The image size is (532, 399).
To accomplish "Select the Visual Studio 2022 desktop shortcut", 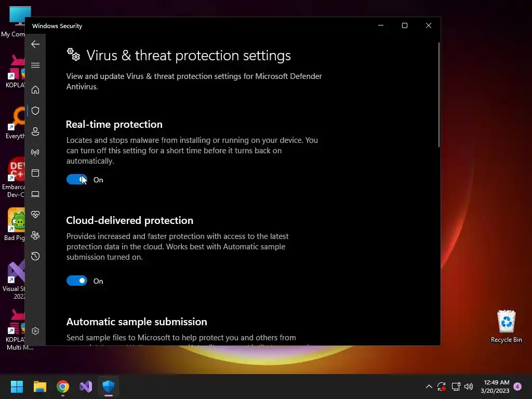I will 14,280.
